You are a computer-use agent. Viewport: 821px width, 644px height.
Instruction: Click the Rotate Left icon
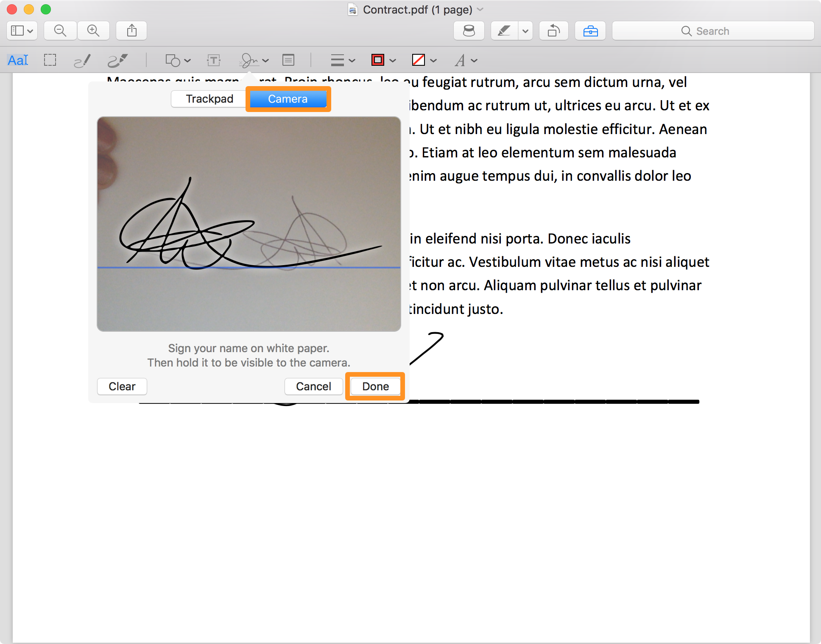[553, 31]
